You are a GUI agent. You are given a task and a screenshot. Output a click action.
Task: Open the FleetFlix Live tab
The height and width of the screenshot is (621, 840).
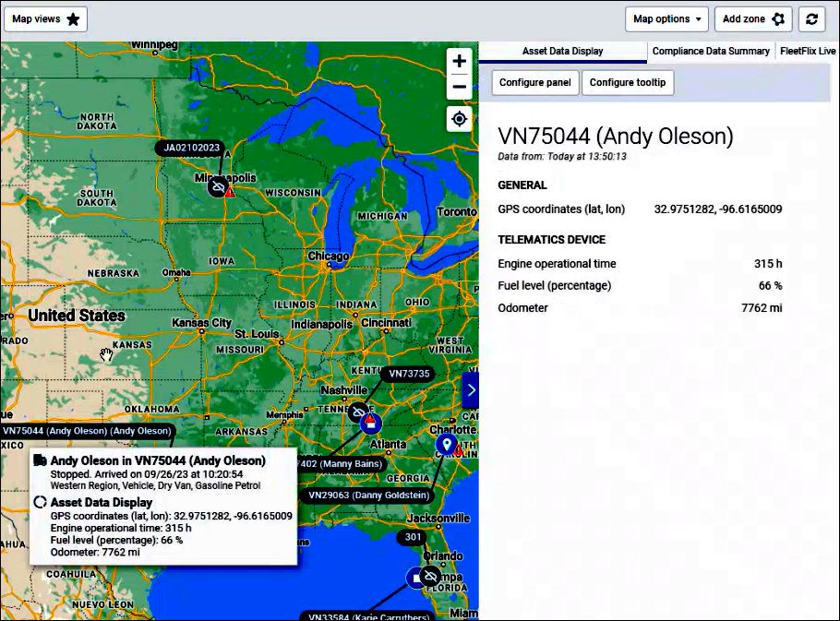coord(807,52)
